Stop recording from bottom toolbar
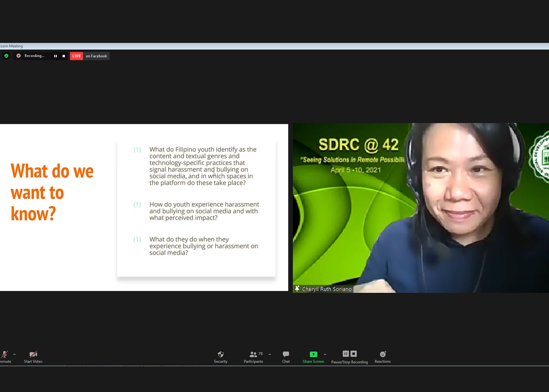549x392 pixels. pos(353,354)
